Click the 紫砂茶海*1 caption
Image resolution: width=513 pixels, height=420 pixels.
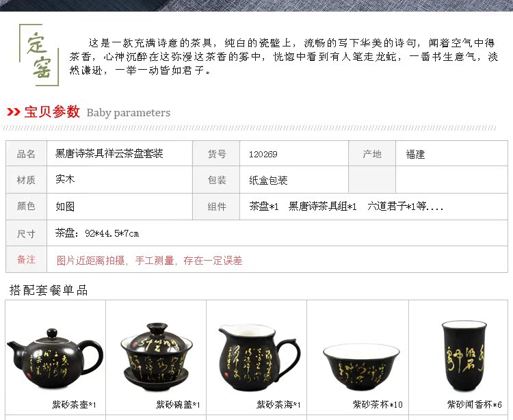[x=278, y=405]
